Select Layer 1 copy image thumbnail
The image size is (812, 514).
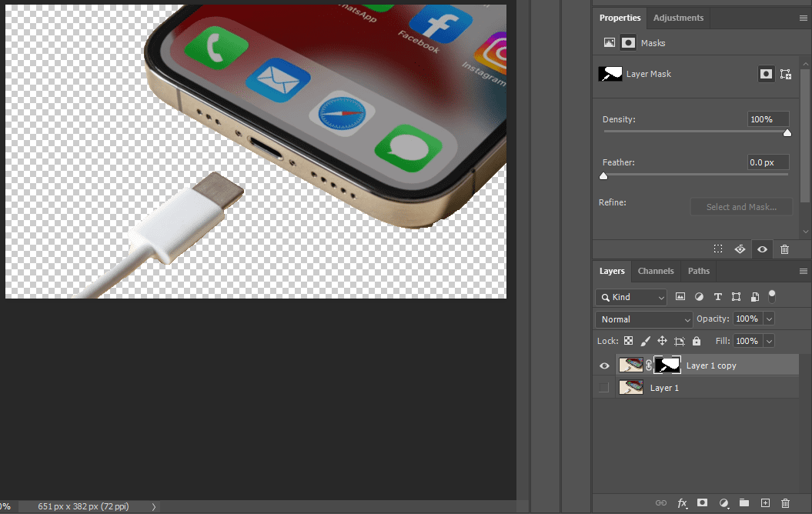coord(631,365)
